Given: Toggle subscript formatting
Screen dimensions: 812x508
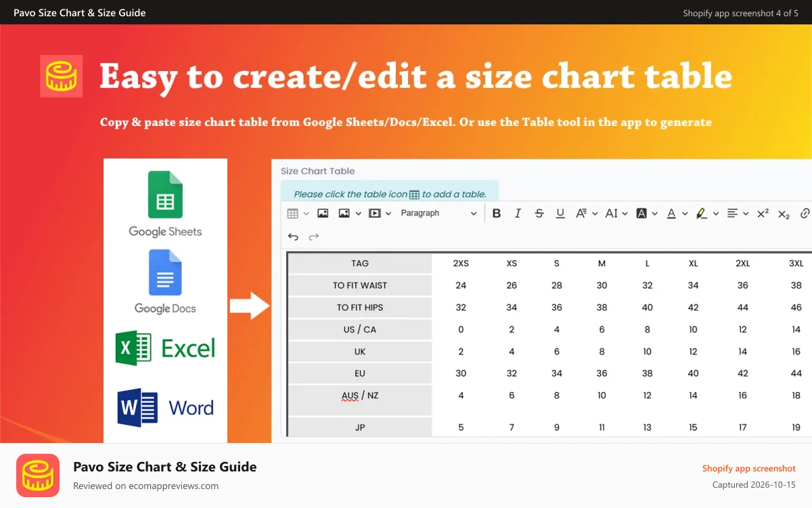Looking at the screenshot, I should pos(784,214).
